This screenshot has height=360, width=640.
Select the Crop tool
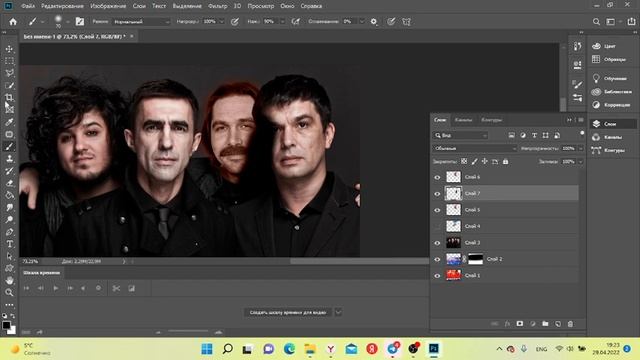click(9, 98)
